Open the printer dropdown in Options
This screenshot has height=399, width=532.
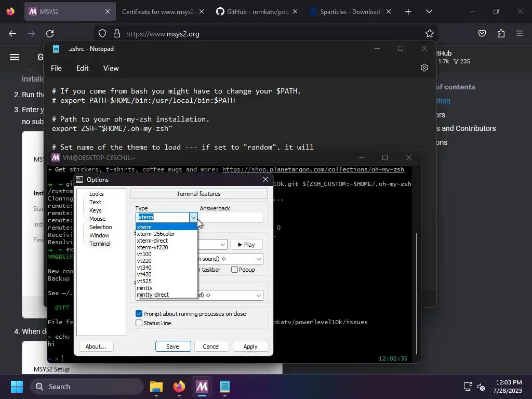point(259,295)
